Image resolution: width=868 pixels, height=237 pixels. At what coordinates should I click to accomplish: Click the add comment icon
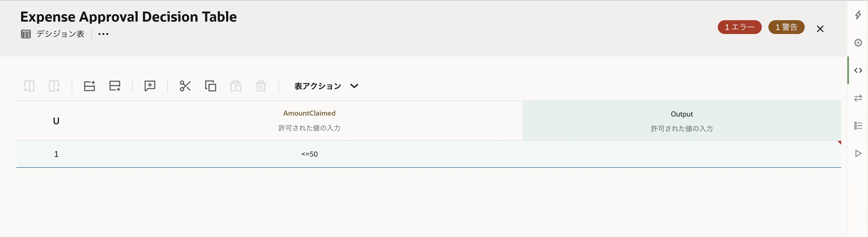[x=150, y=86]
